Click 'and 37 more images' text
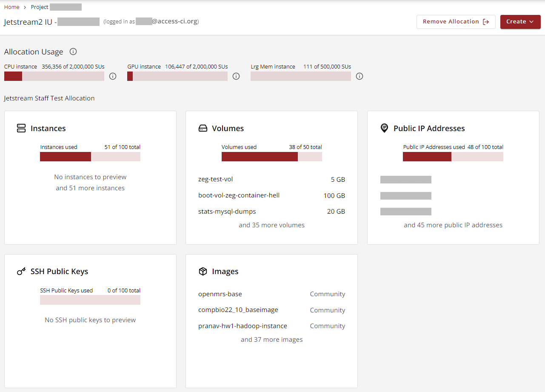 click(x=272, y=340)
